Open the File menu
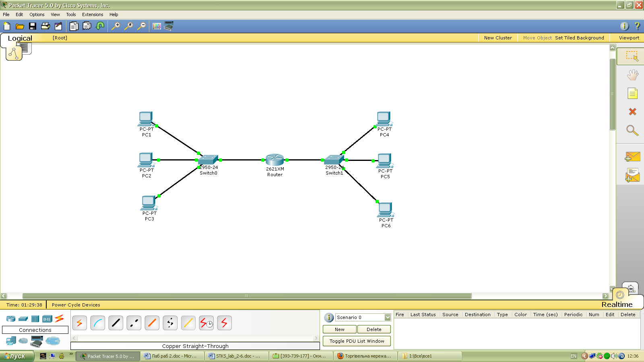Image resolution: width=644 pixels, height=362 pixels. [x=6, y=14]
